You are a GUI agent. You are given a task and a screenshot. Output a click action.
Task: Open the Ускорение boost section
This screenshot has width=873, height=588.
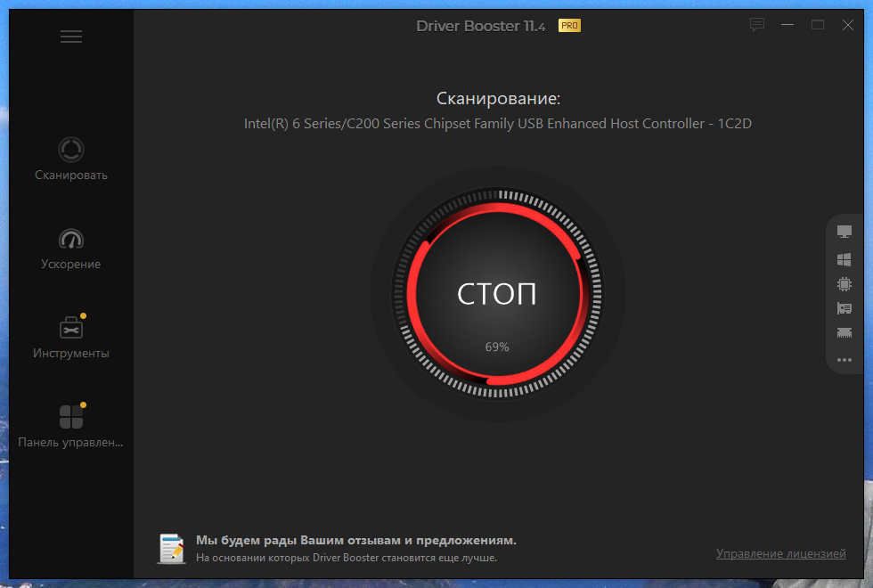point(71,249)
